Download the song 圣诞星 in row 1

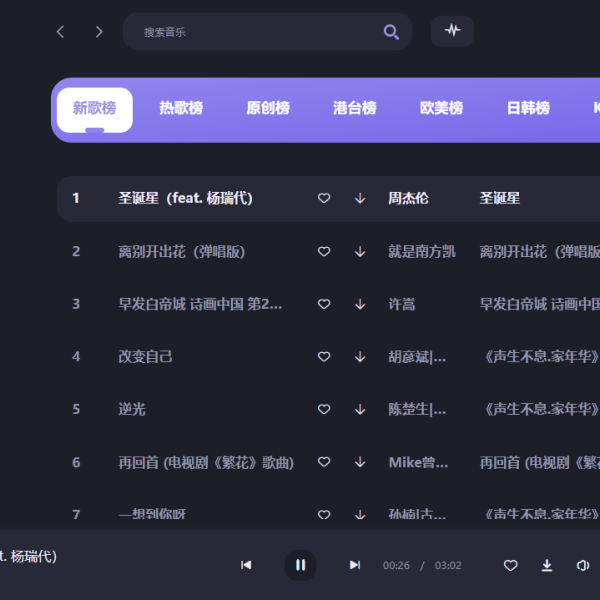coord(360,199)
